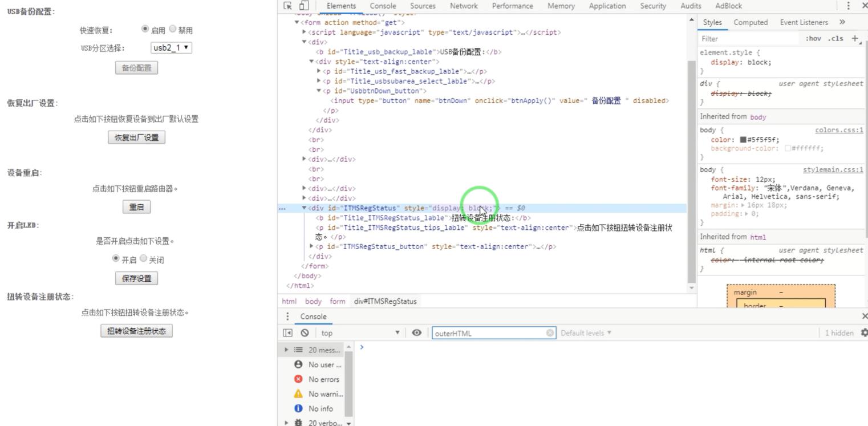Select the 20 verbose messages row
The image size is (868, 426).
(318, 422)
